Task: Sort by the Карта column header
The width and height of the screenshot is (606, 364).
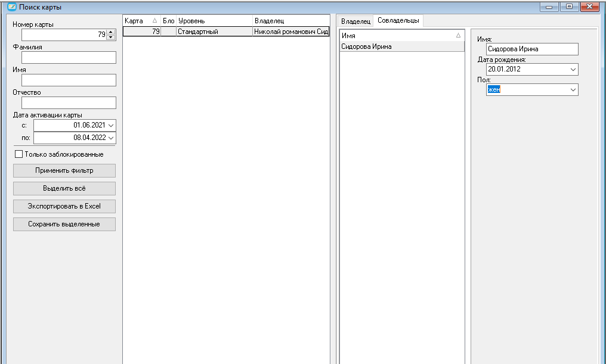Action: tap(141, 21)
